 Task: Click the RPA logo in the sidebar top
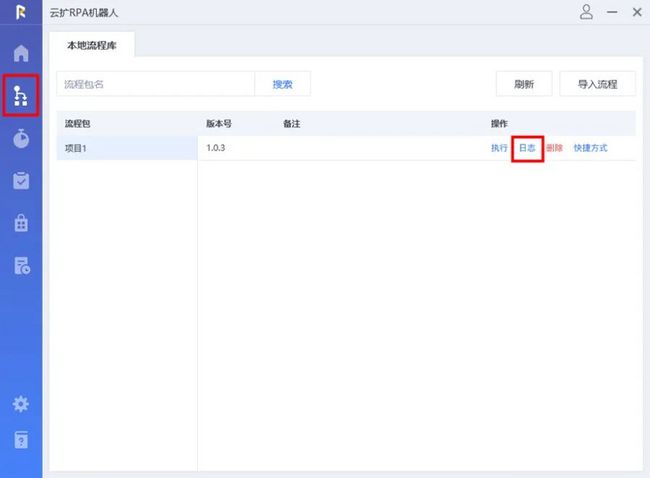(21, 12)
